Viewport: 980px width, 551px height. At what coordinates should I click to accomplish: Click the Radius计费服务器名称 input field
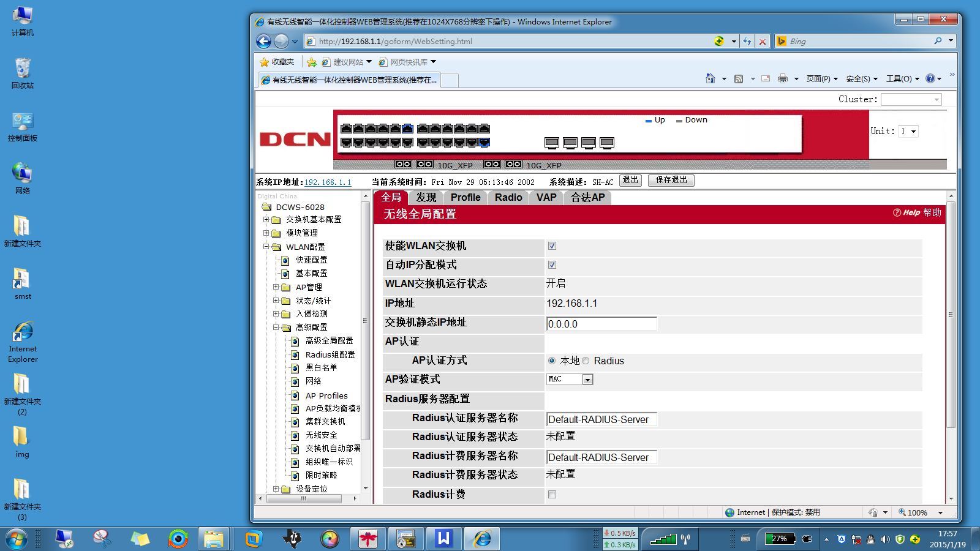click(601, 457)
